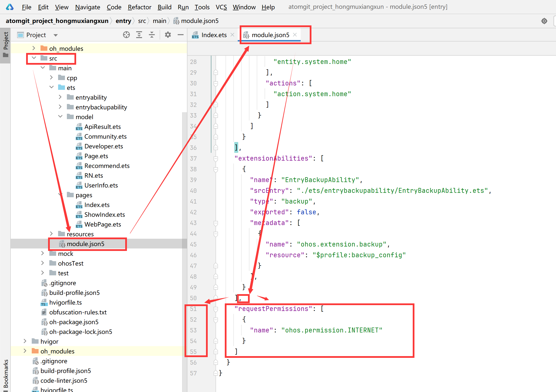
Task: Click the module.json5 breadcrumb
Action: click(x=196, y=21)
